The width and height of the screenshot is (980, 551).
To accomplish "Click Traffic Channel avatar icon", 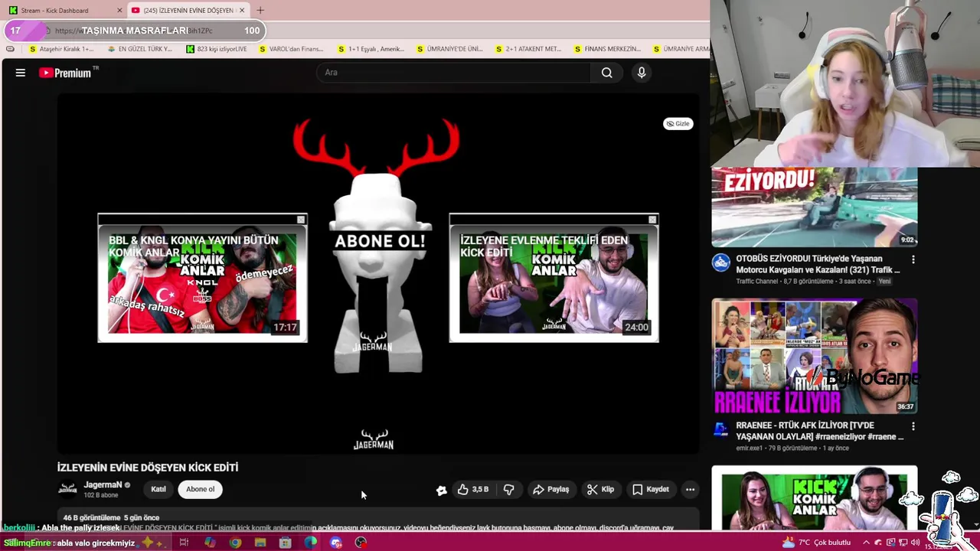I will (x=720, y=263).
